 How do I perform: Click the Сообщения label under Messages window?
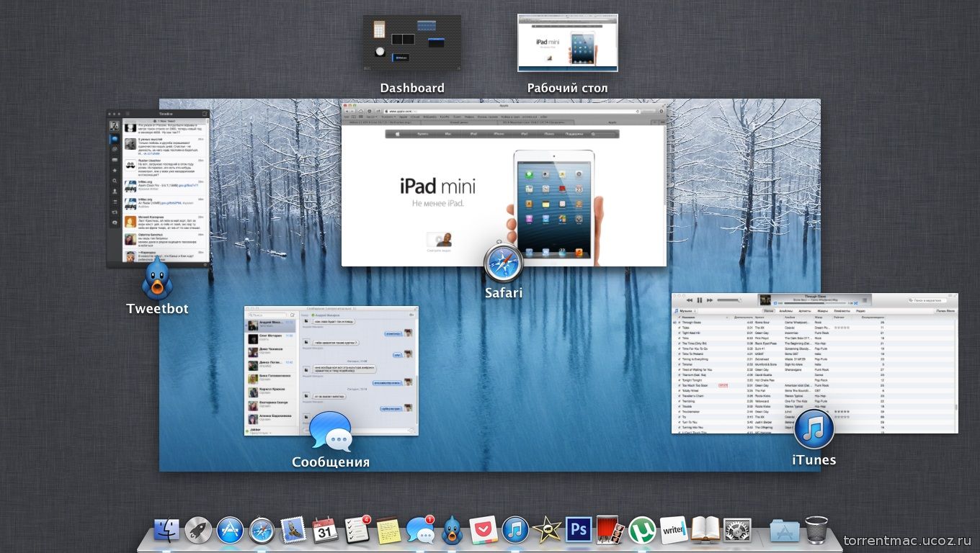point(331,462)
